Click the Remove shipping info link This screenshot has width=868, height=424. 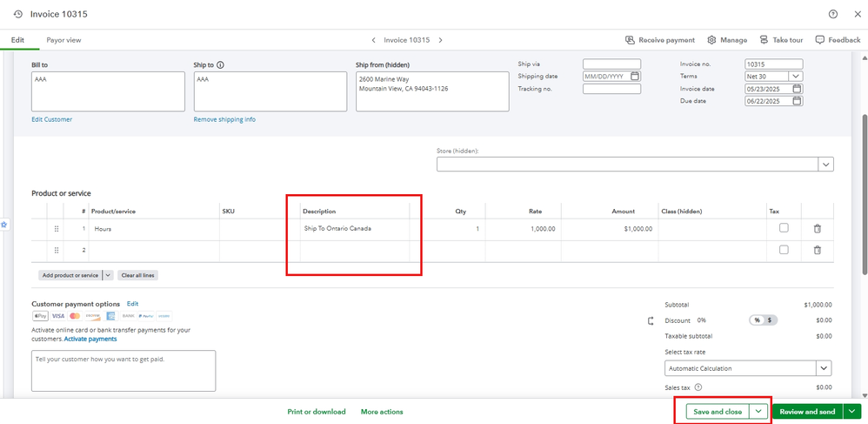click(x=224, y=119)
